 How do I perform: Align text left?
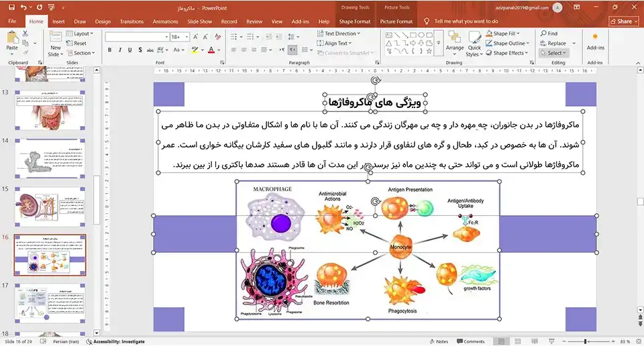[x=233, y=50]
